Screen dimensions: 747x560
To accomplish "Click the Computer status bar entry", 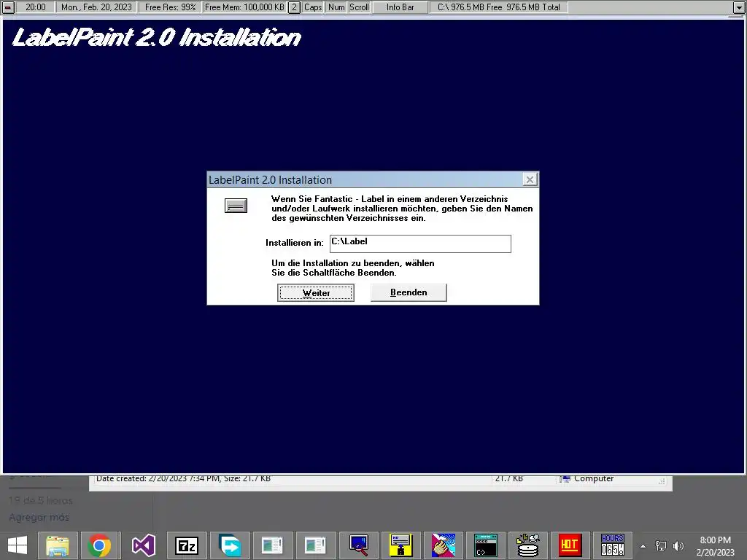I will click(587, 478).
